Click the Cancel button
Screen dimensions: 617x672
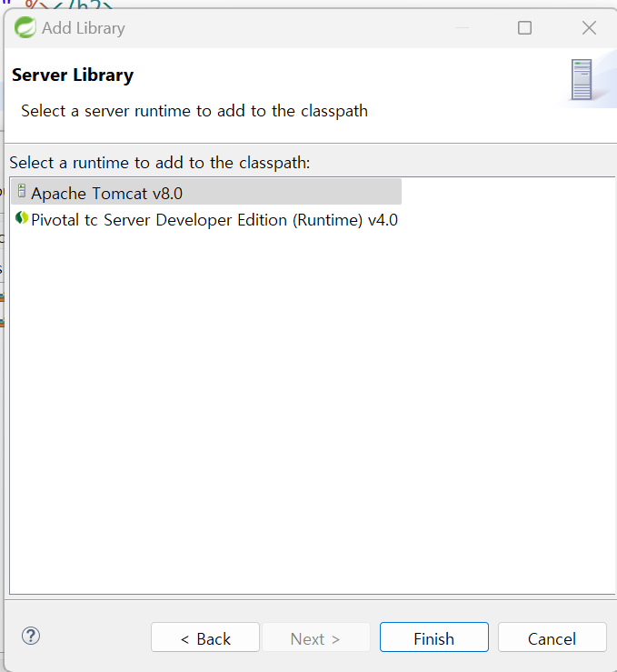coord(552,637)
